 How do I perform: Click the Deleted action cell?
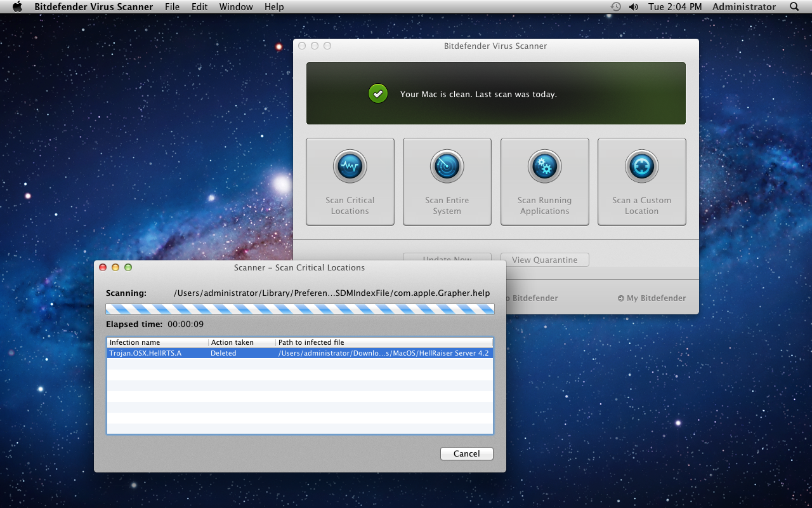click(x=223, y=353)
